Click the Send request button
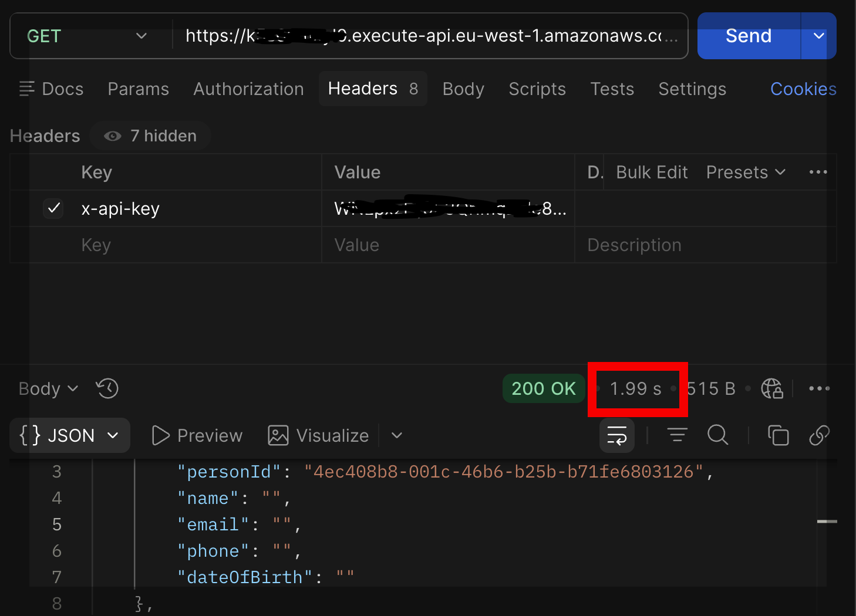This screenshot has height=616, width=856. (749, 36)
